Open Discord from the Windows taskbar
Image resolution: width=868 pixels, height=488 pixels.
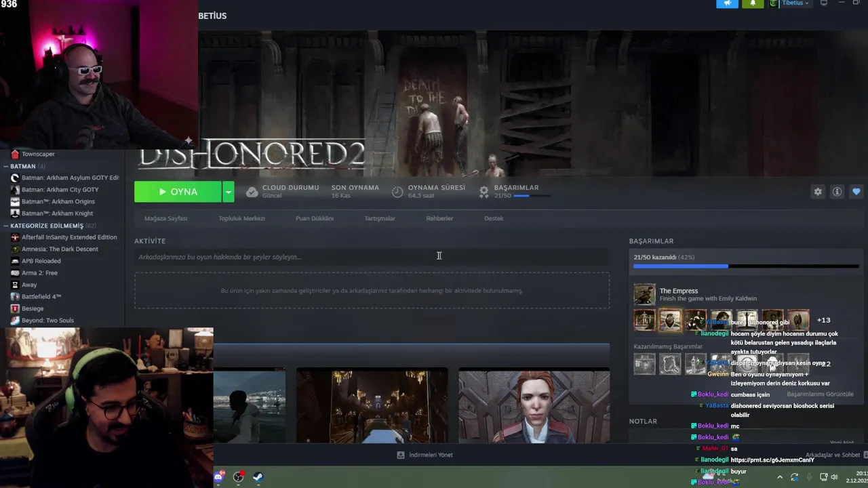point(219,476)
